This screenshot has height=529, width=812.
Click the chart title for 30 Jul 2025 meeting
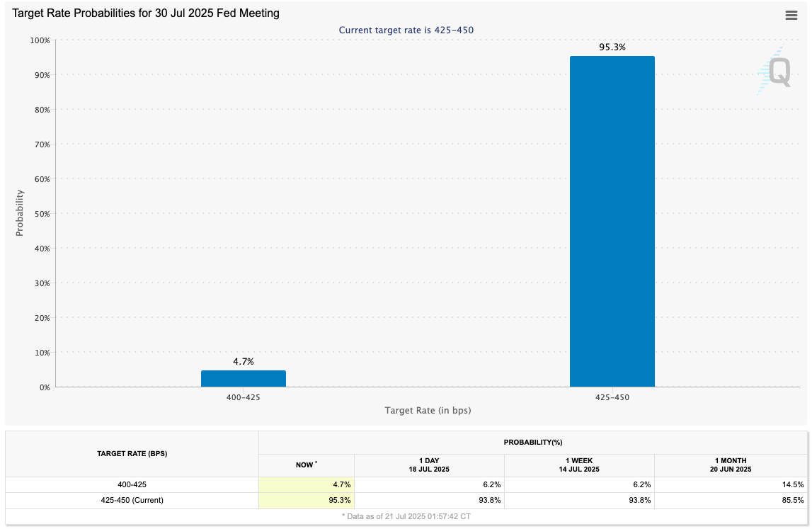pyautogui.click(x=146, y=14)
